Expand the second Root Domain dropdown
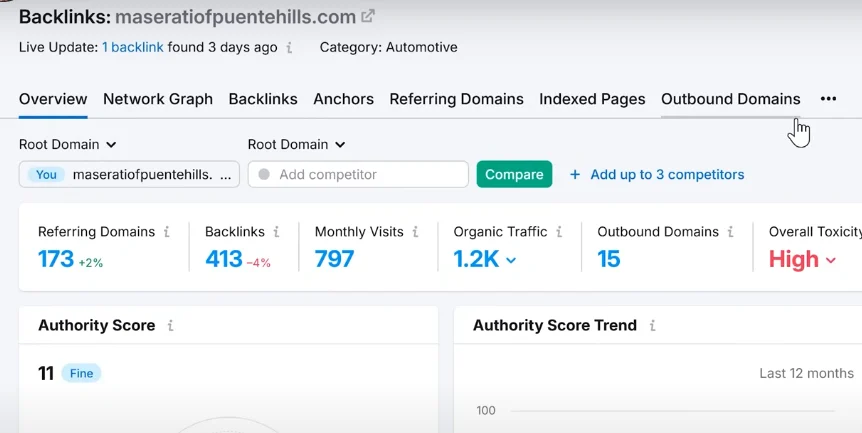862x433 pixels. [296, 145]
